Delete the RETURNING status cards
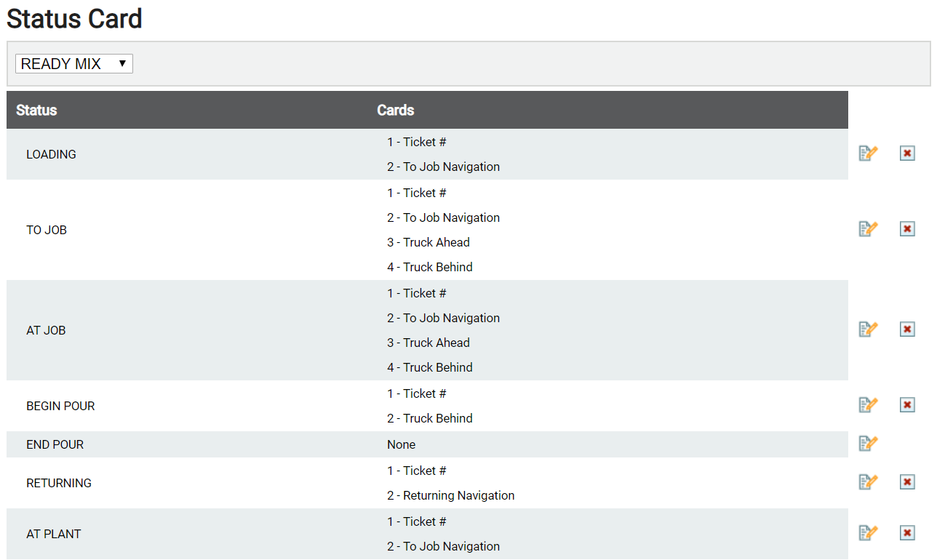This screenshot has height=560, width=937. (907, 482)
